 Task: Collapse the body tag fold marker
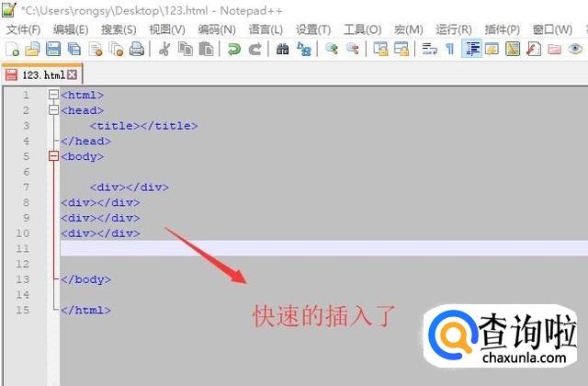click(x=53, y=156)
